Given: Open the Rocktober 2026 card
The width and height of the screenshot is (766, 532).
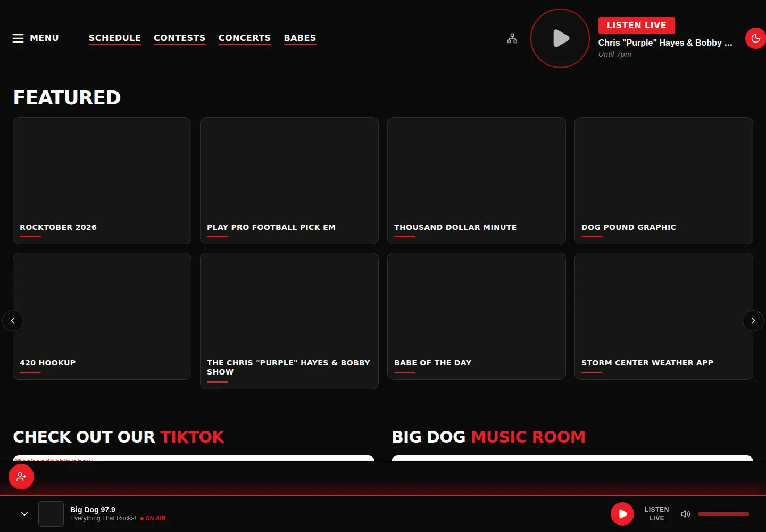Looking at the screenshot, I should click(102, 181).
